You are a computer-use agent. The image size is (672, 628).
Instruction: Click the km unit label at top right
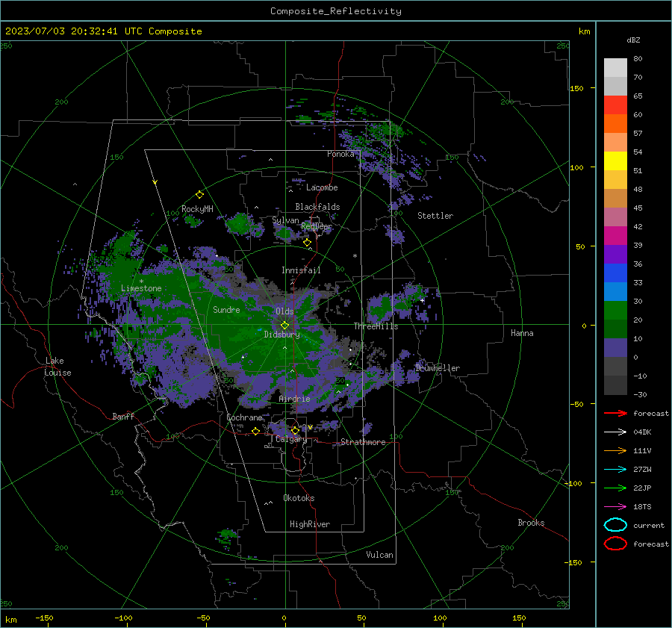pyautogui.click(x=584, y=31)
